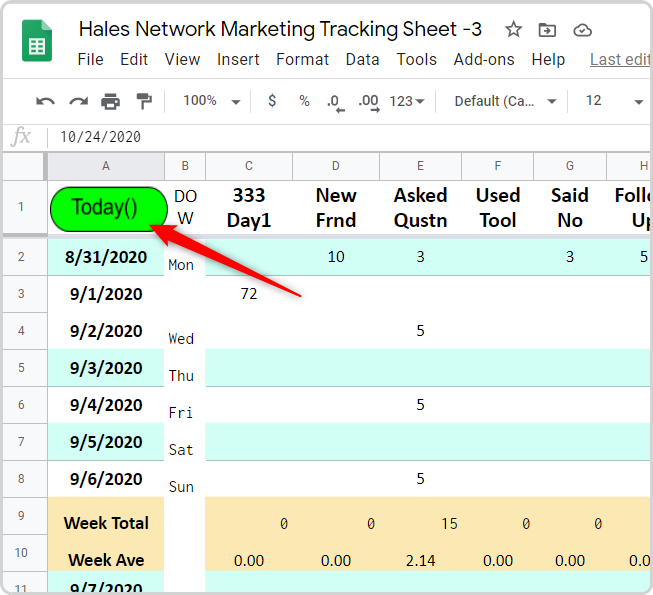This screenshot has width=653, height=595.
Task: Open the Add-ons menu
Action: [x=485, y=59]
